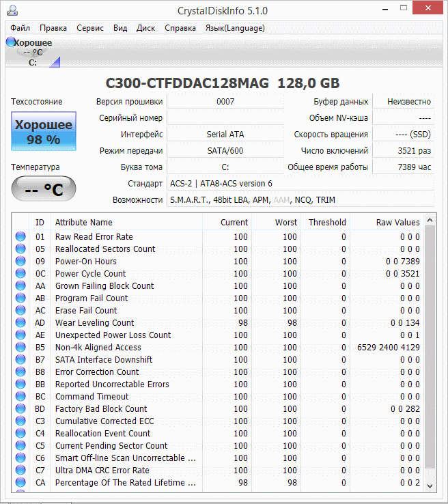This screenshot has height=504, width=448.
Task: Click the blue status orb for Raw Read Error Rate
Action: pyautogui.click(x=20, y=236)
